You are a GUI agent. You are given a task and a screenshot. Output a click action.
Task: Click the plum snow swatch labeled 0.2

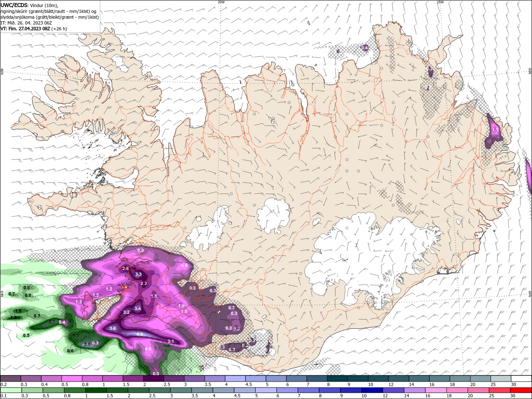[10, 379]
